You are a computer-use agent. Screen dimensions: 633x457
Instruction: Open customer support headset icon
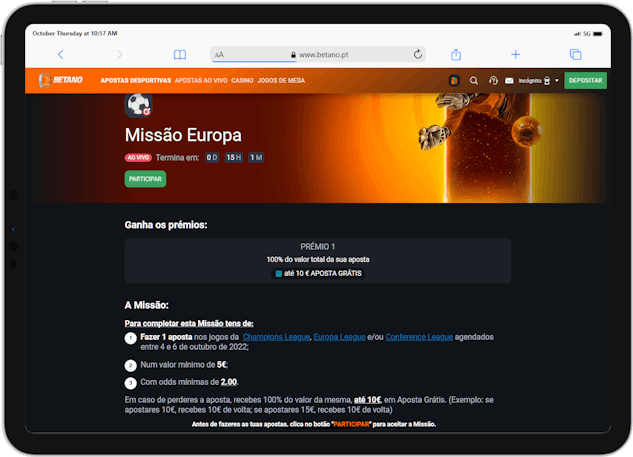[x=493, y=80]
